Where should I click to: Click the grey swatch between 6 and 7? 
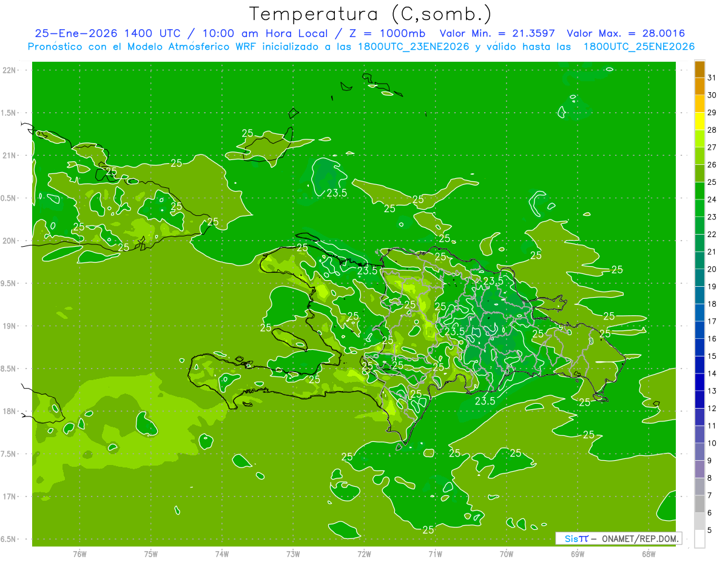[x=699, y=504]
